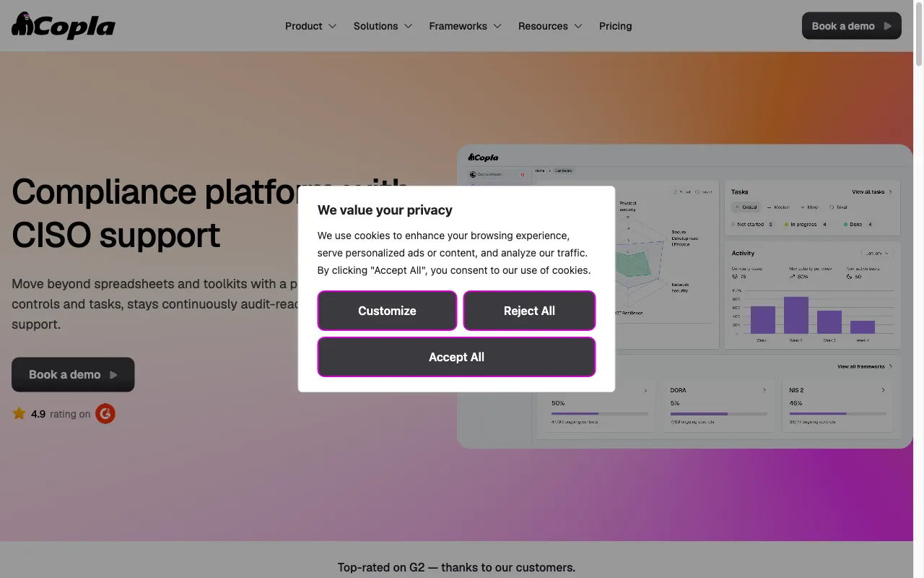Click the Copla logo in header
Screen dimensions: 924x578
tap(64, 25)
